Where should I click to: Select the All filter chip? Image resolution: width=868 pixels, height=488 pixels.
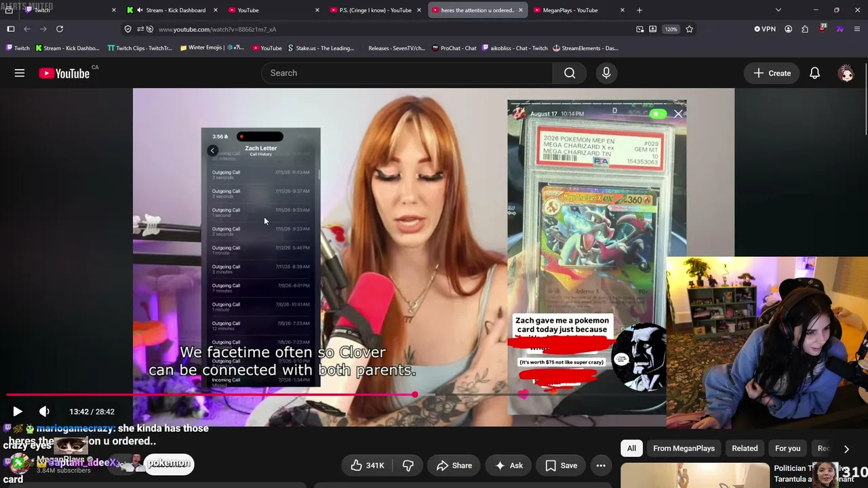tap(631, 449)
